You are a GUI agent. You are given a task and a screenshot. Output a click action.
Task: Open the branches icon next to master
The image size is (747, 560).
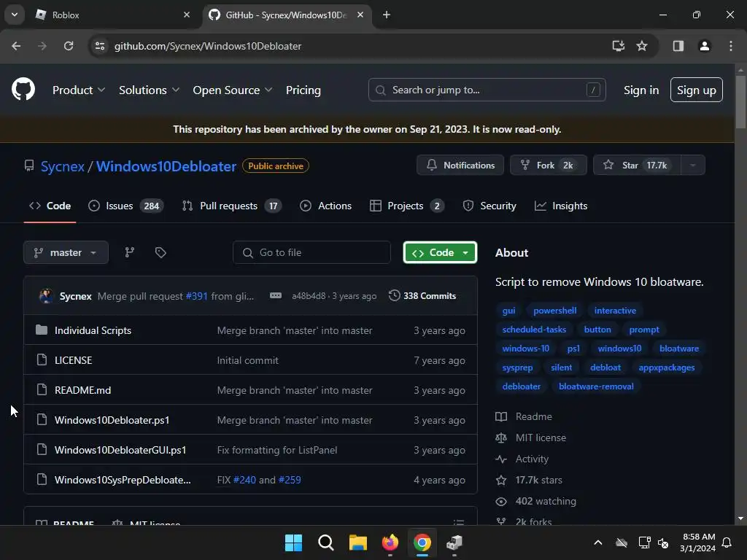(130, 252)
